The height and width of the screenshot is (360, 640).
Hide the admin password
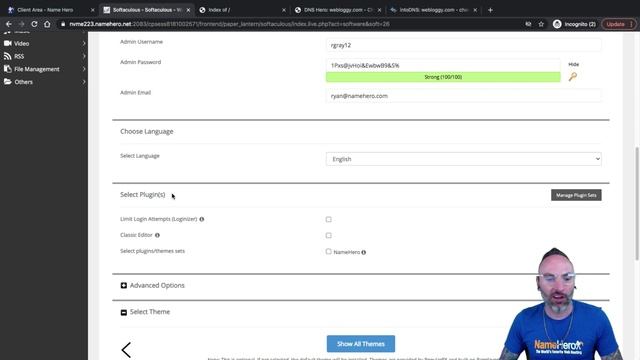tap(573, 64)
